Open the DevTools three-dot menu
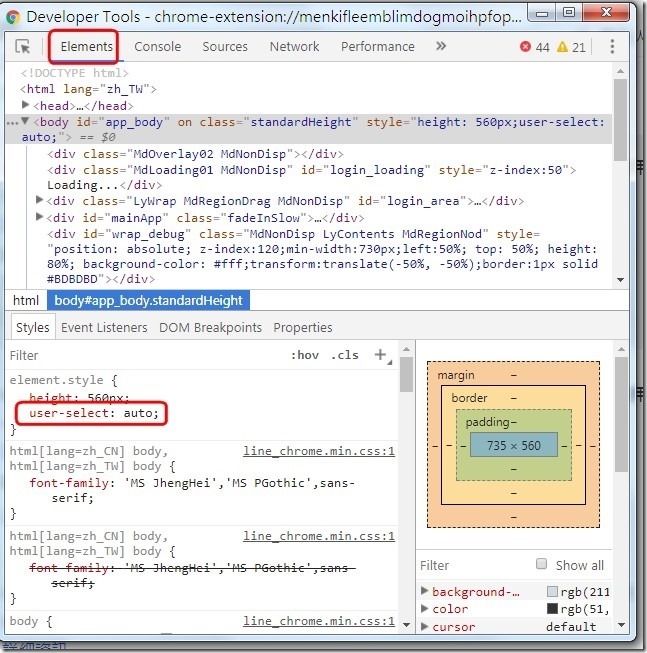The height and width of the screenshot is (653, 647). tap(612, 46)
